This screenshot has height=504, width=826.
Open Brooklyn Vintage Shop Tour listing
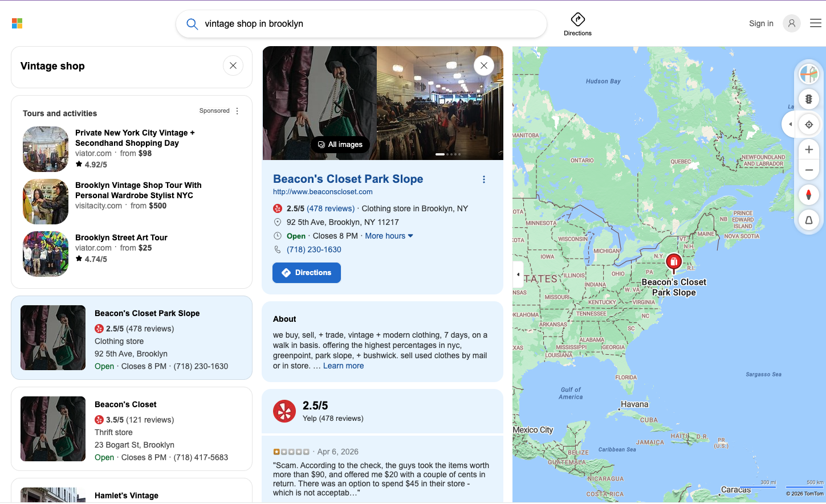139,190
